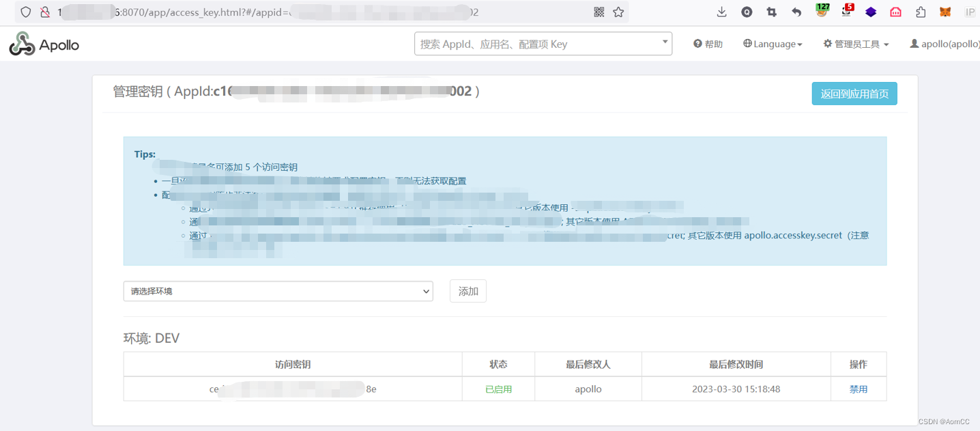Screen dimensions: 980x431
Task: Click the downloads icon in browser toolbar
Action: pyautogui.click(x=721, y=12)
